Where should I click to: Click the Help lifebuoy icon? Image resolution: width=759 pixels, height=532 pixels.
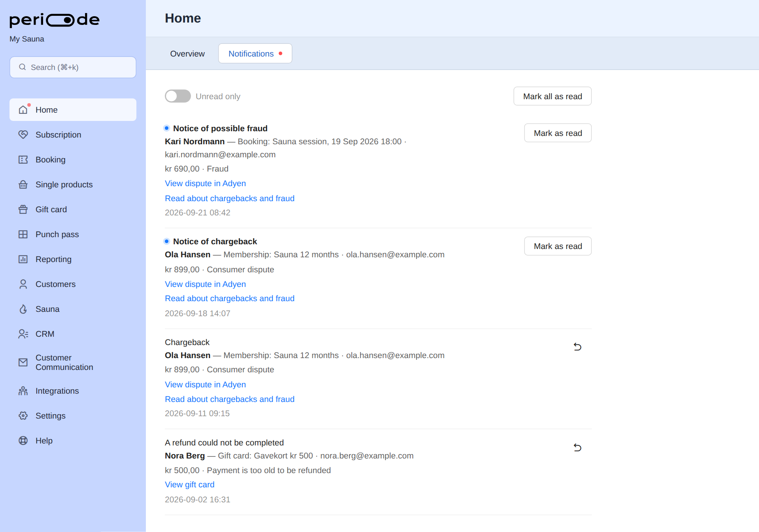point(23,441)
